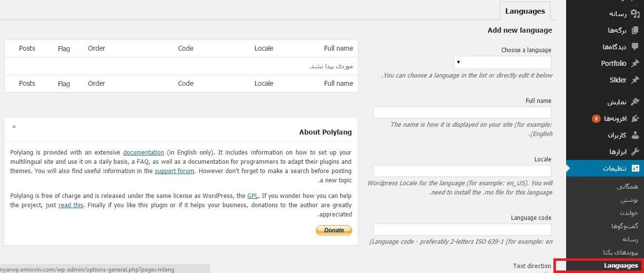Click the bottom Order footer header
Viewport: 644px width, 273px height.
(x=96, y=83)
